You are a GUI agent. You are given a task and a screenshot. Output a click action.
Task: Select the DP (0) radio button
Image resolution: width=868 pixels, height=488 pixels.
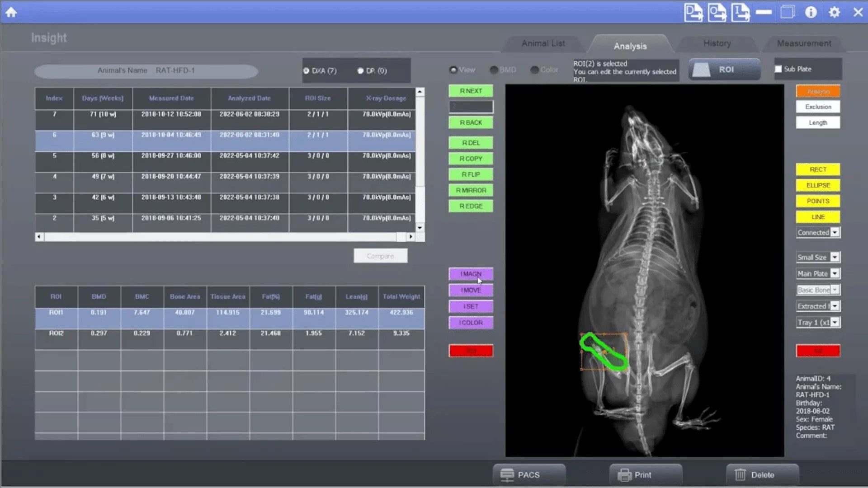[360, 71]
